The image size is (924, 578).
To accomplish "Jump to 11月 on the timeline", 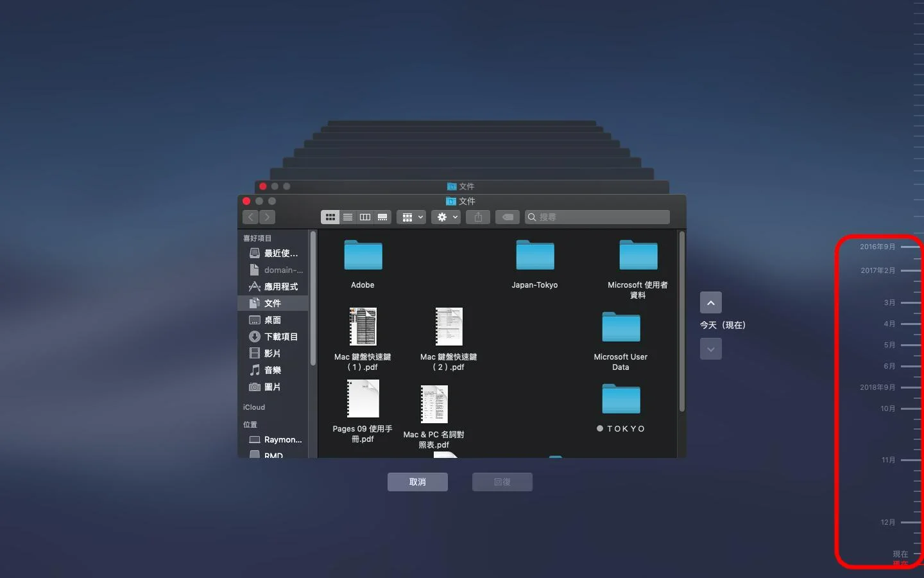I will [888, 460].
